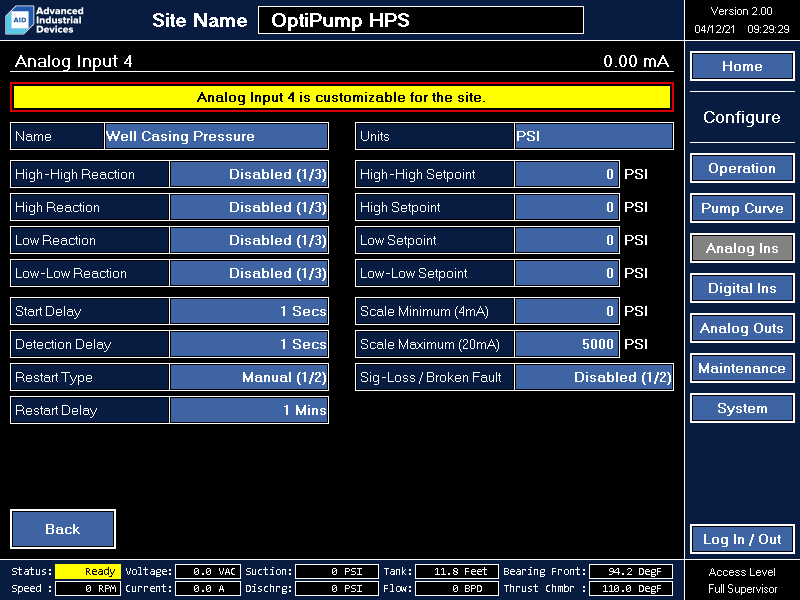Edit the Scale Maximum (20mA) value 5000

tap(567, 344)
